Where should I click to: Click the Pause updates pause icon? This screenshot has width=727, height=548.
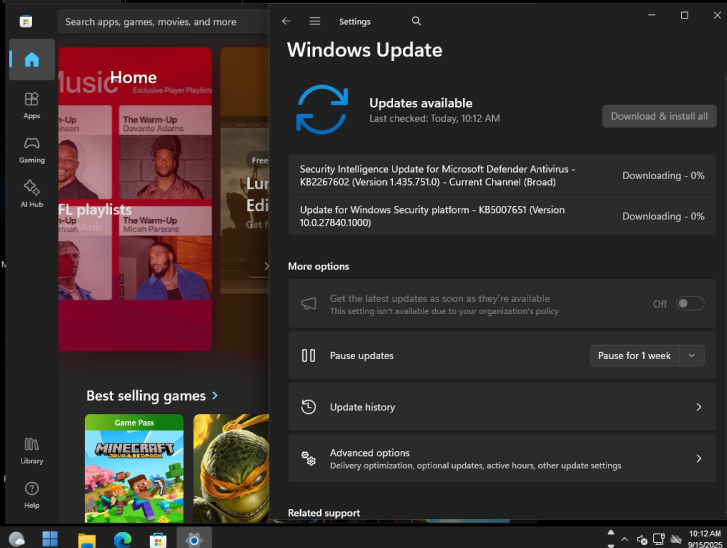(x=308, y=356)
